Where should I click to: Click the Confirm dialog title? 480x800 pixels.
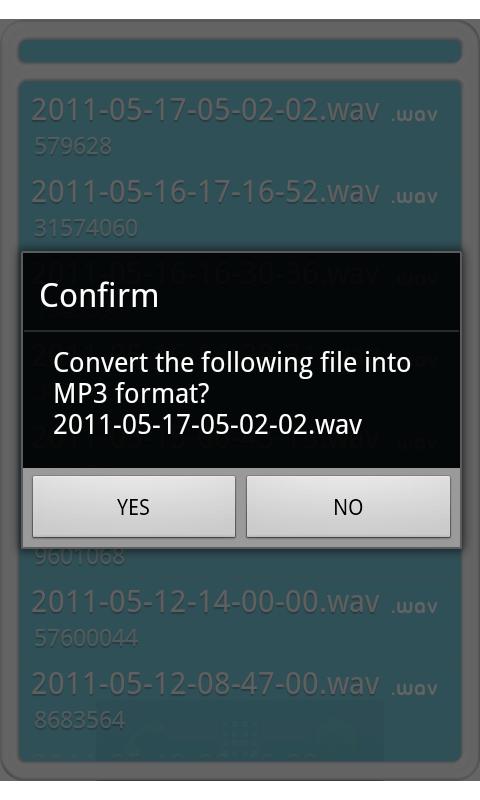point(99,295)
